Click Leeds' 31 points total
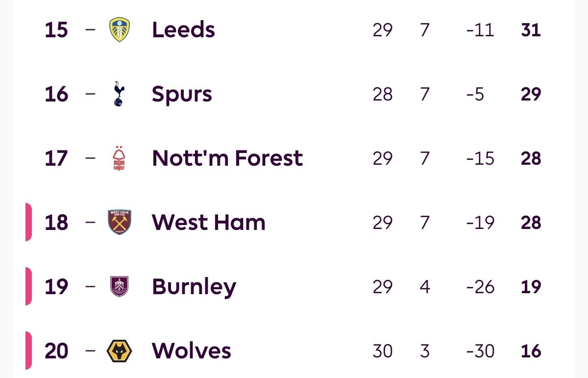The height and width of the screenshot is (378, 588). coord(531,30)
